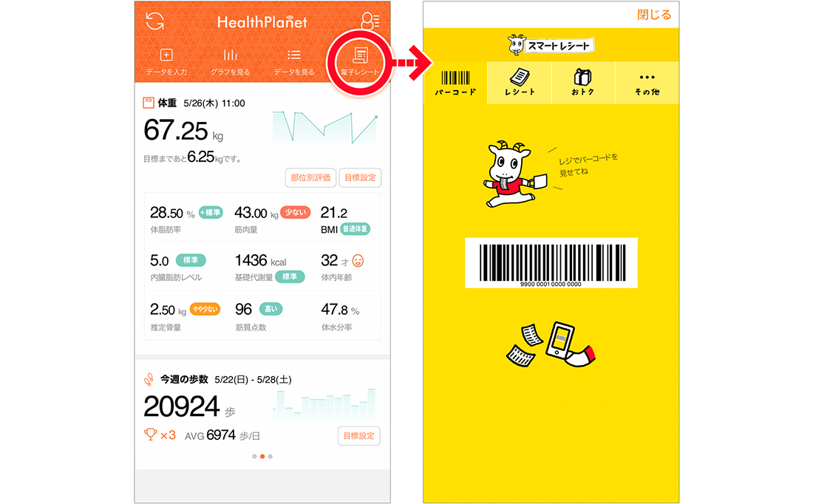Tap 目標まであと6.25kg text
This screenshot has width=813, height=504.
192,157
